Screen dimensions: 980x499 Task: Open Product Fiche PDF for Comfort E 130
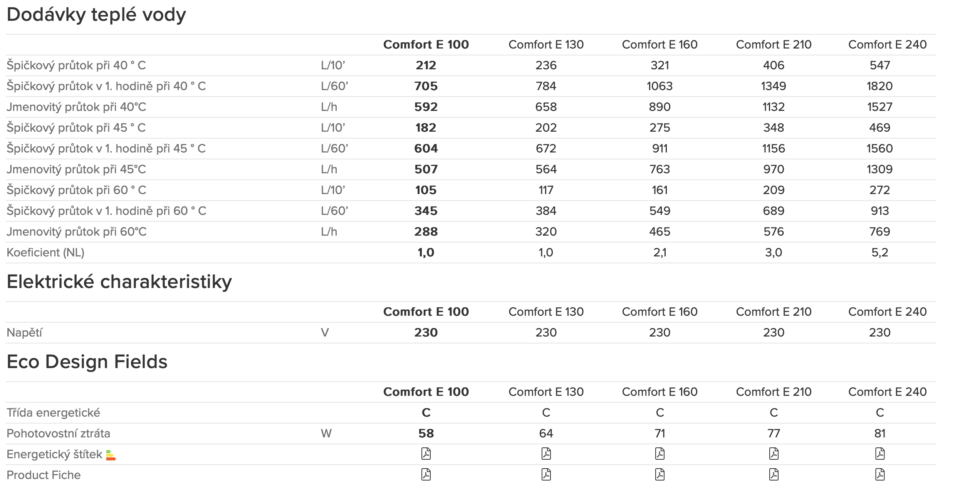tap(546, 475)
